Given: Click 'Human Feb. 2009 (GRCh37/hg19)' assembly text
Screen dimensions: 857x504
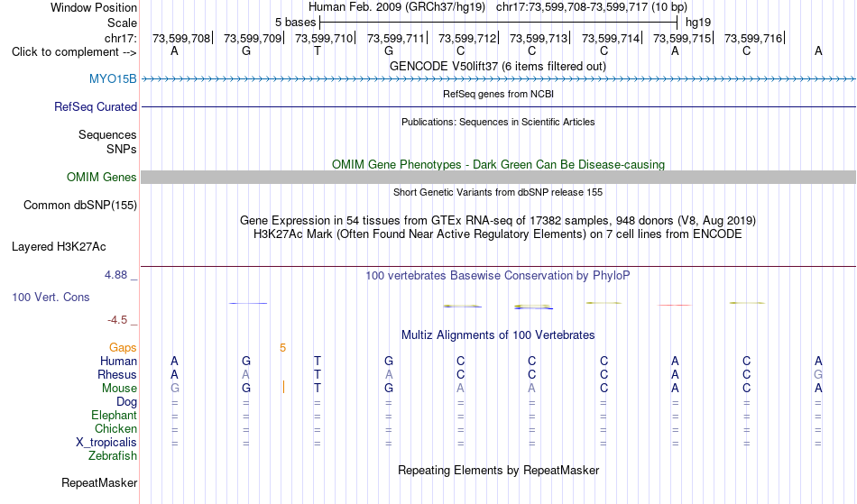Looking at the screenshot, I should pos(397,7).
